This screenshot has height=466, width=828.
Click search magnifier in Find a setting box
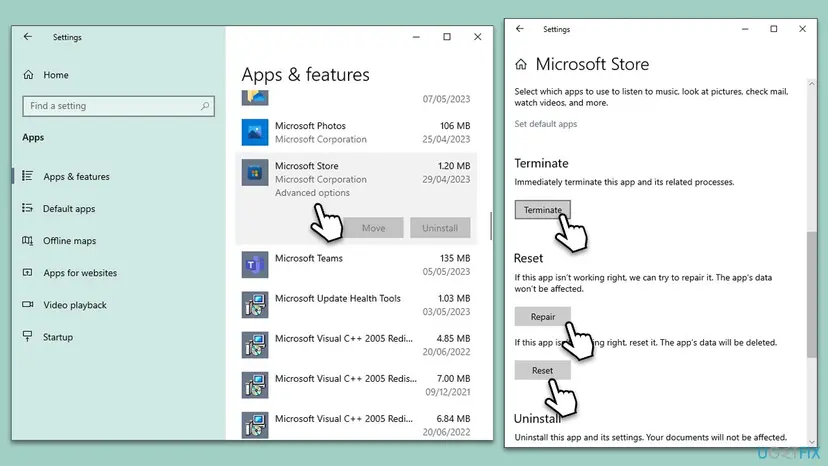click(205, 106)
